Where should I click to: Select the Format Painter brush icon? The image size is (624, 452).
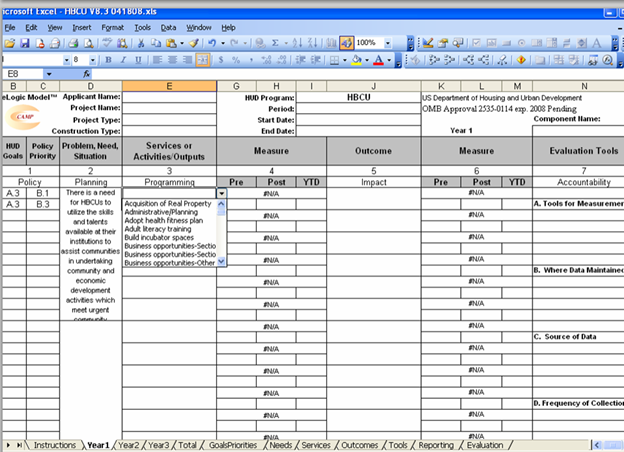pyautogui.click(x=194, y=43)
